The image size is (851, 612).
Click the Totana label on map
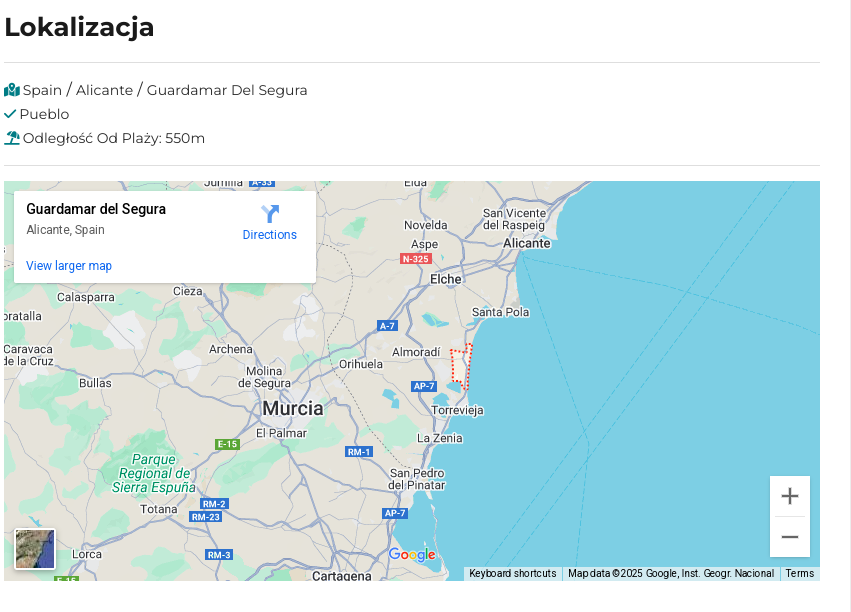pyautogui.click(x=158, y=509)
